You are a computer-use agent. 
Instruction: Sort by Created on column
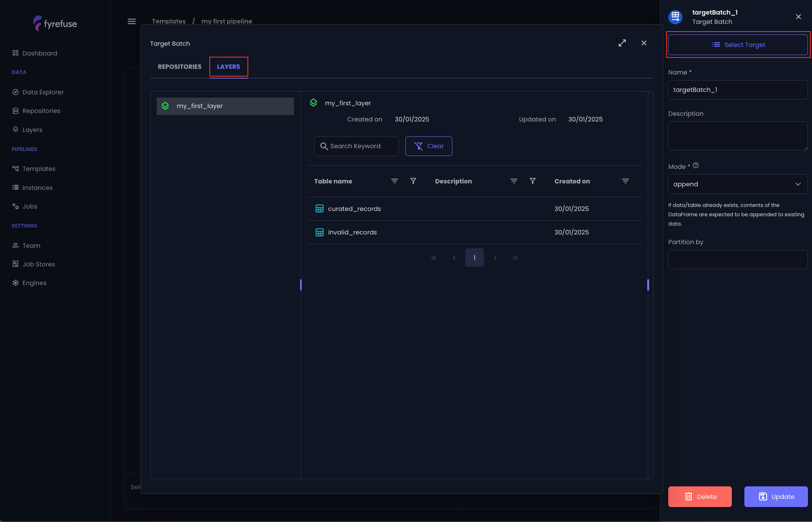pyautogui.click(x=625, y=181)
